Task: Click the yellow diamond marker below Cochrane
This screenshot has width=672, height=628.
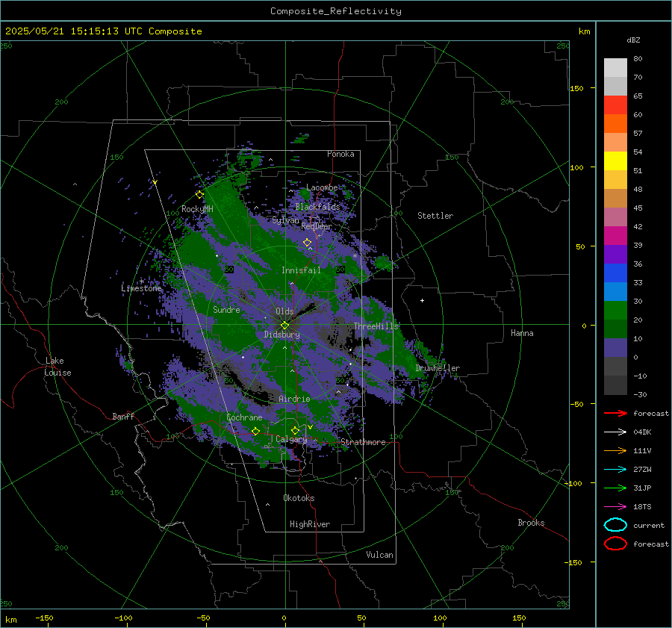Action: pyautogui.click(x=256, y=431)
